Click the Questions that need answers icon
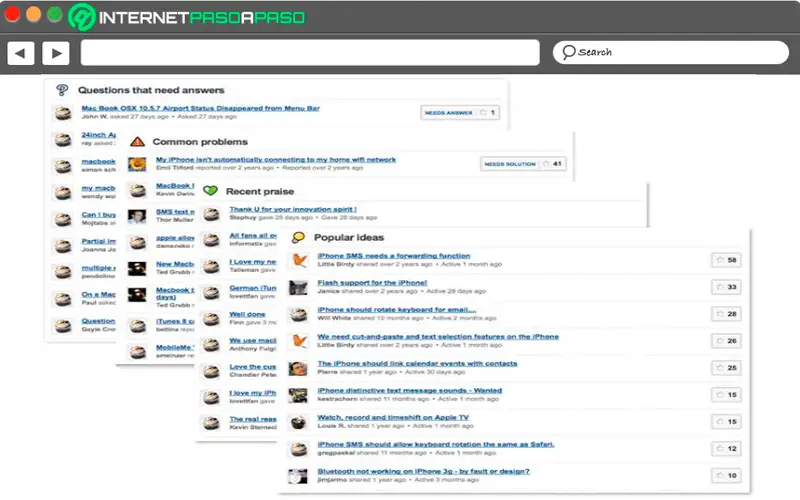800x500 pixels. (62, 90)
